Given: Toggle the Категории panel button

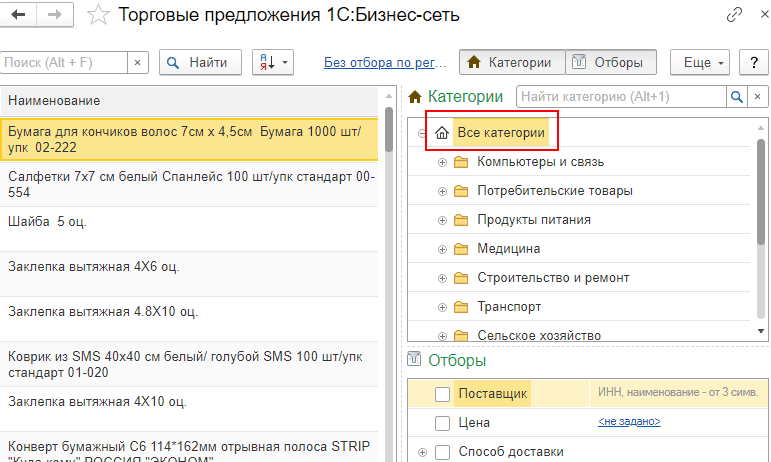Looking at the screenshot, I should (511, 62).
